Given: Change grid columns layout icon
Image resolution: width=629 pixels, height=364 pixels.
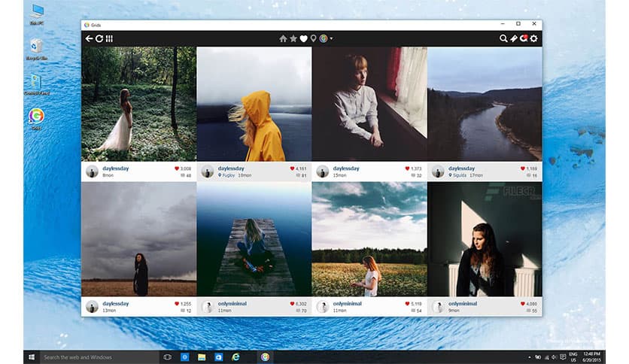Looking at the screenshot, I should coord(109,38).
